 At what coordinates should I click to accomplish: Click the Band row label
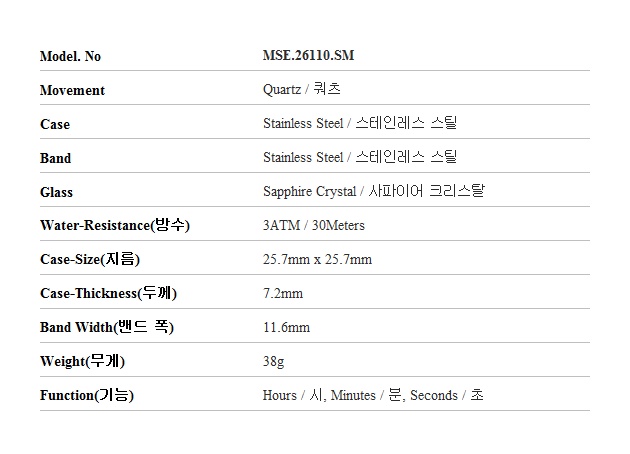(x=55, y=158)
